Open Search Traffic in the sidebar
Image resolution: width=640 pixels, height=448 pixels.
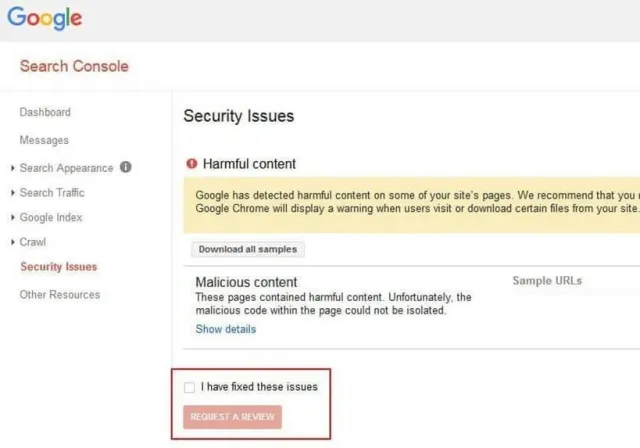(52, 193)
